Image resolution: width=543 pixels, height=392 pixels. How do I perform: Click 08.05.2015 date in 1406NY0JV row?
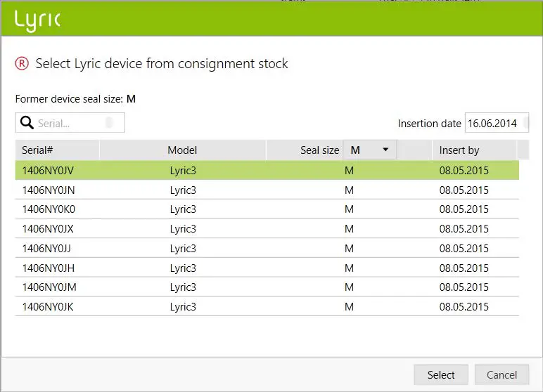click(464, 170)
